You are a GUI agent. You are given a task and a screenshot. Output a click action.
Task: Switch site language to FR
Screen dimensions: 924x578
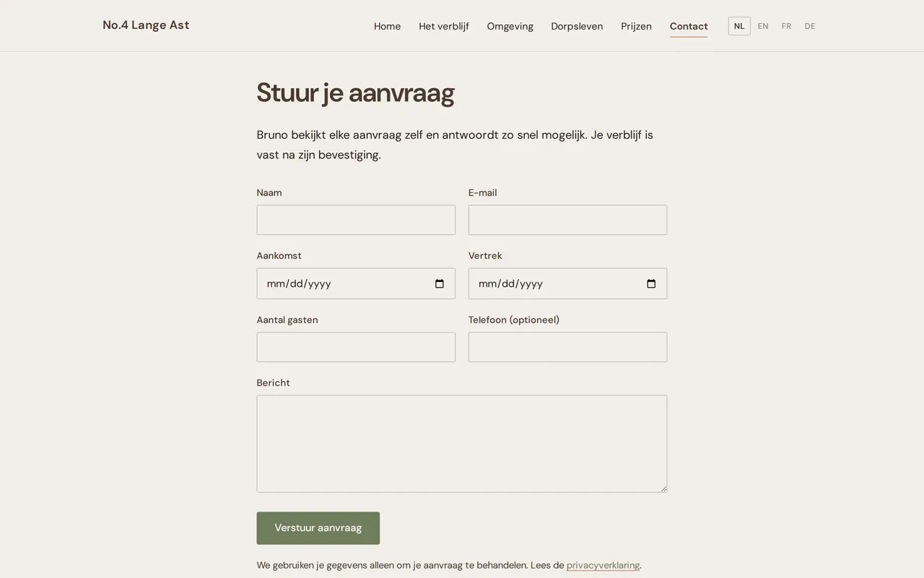coord(786,26)
